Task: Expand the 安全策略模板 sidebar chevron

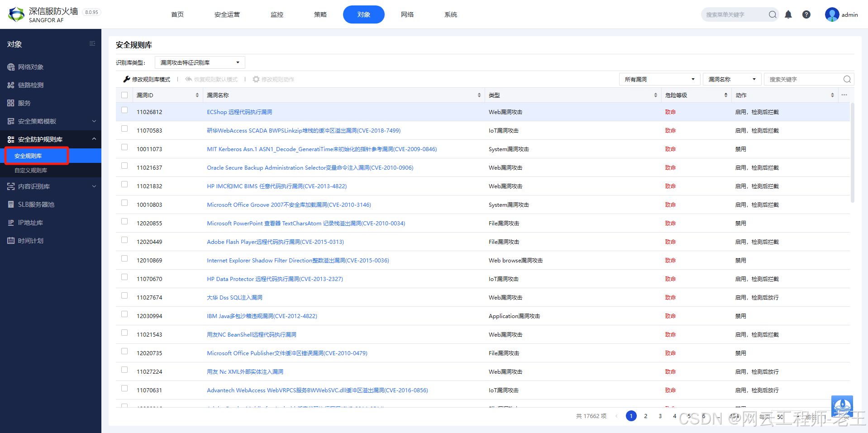Action: [94, 121]
